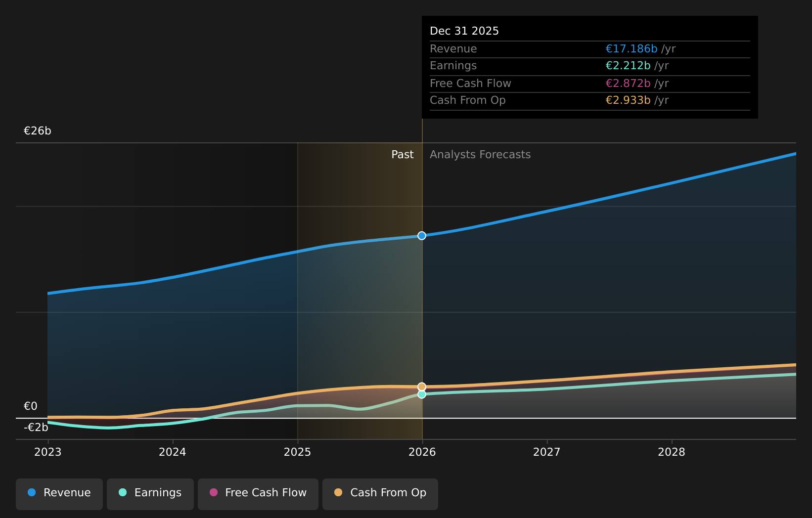Click the orange Cash From Op legend dot
812x518 pixels.
(x=338, y=492)
